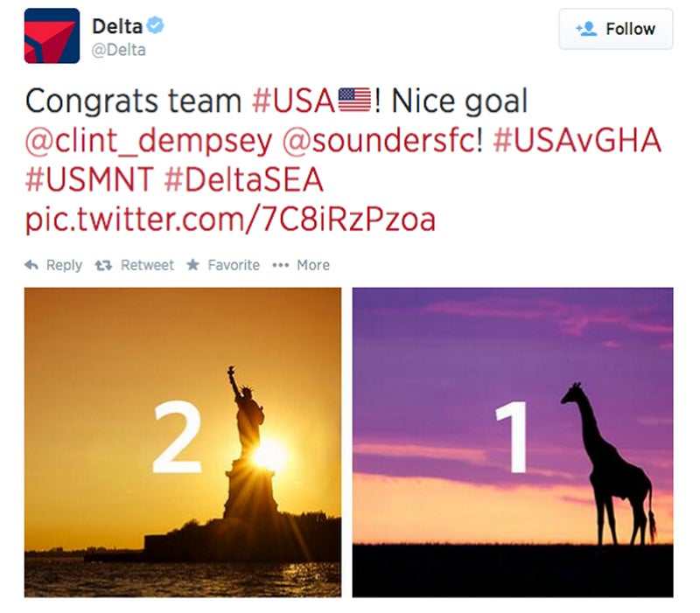Image resolution: width=700 pixels, height=613 pixels.
Task: Open the Delta display name link
Action: pos(117,26)
